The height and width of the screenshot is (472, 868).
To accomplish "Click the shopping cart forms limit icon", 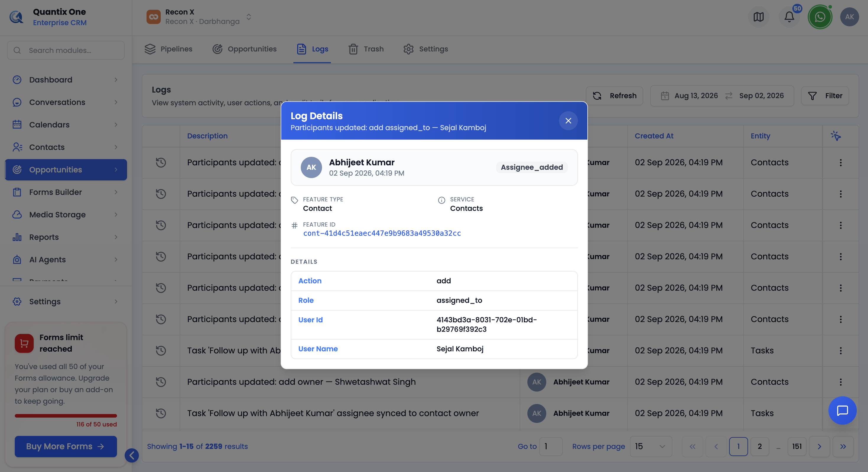I will 24,343.
